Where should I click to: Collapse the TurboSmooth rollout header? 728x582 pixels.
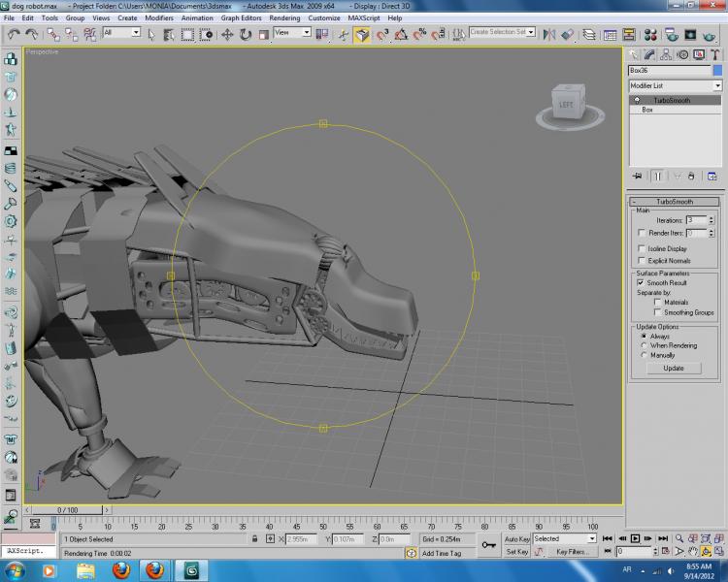tap(674, 201)
